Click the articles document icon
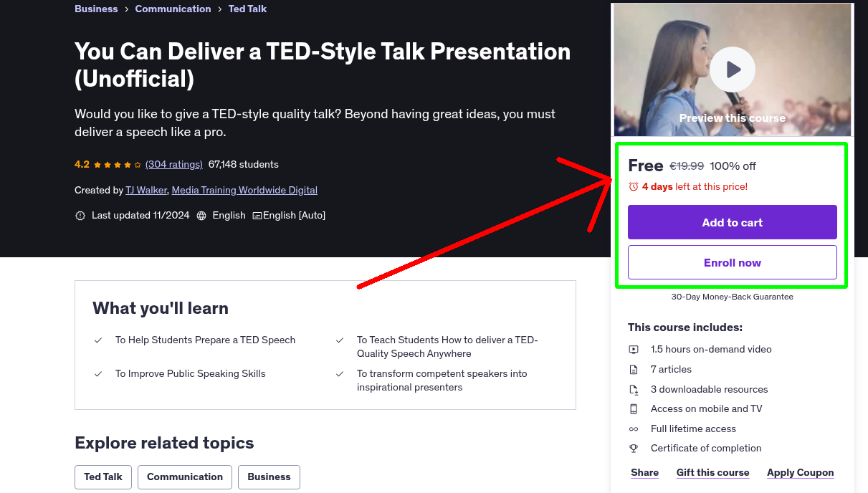The height and width of the screenshot is (493, 868). (x=634, y=370)
